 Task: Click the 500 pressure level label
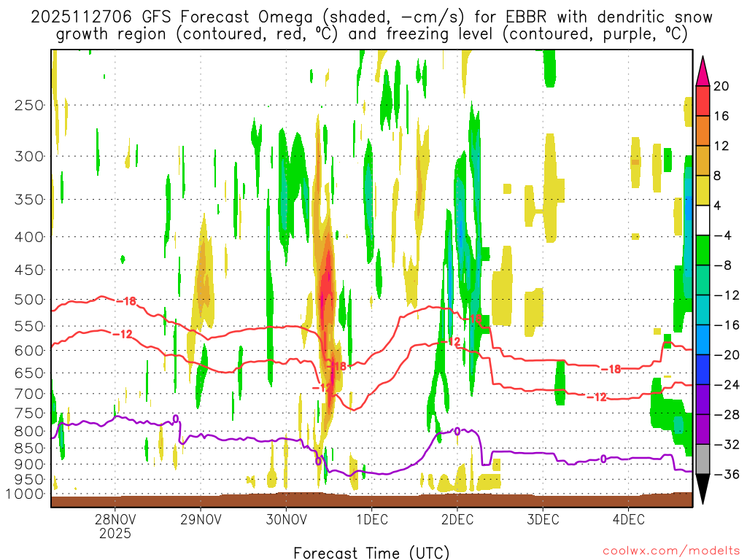(x=28, y=300)
